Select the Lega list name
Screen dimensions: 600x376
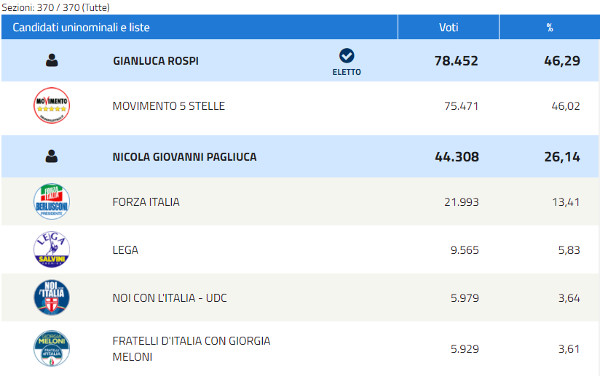pyautogui.click(x=126, y=250)
